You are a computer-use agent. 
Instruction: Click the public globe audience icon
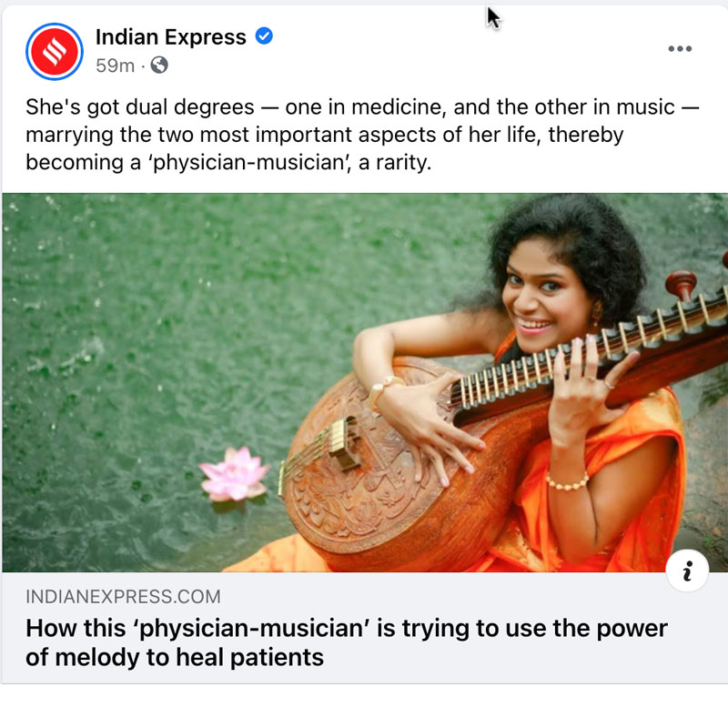159,65
